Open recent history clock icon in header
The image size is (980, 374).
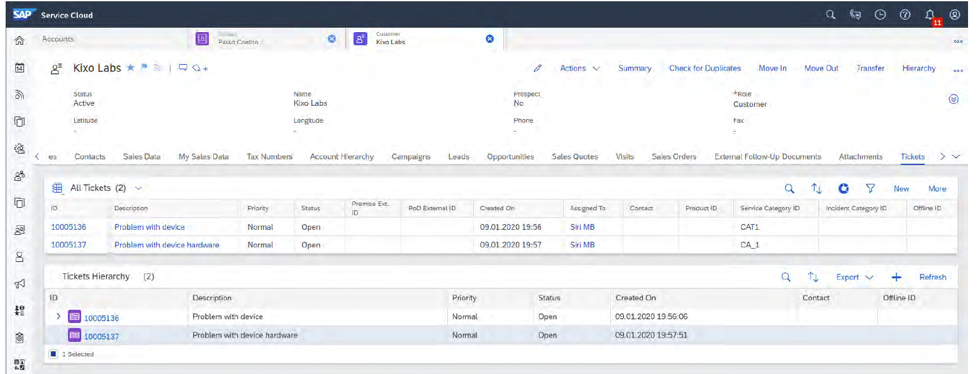(x=880, y=14)
